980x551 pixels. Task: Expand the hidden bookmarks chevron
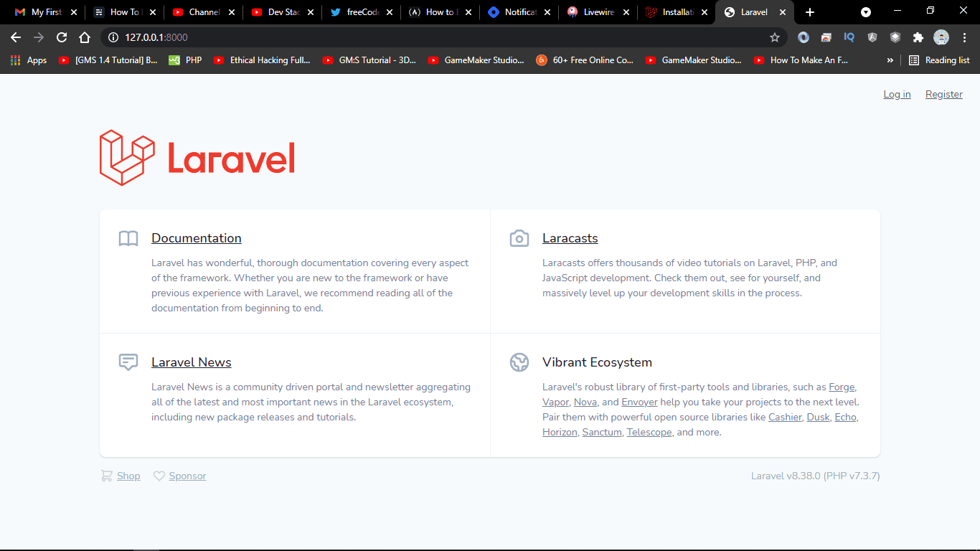coord(890,60)
